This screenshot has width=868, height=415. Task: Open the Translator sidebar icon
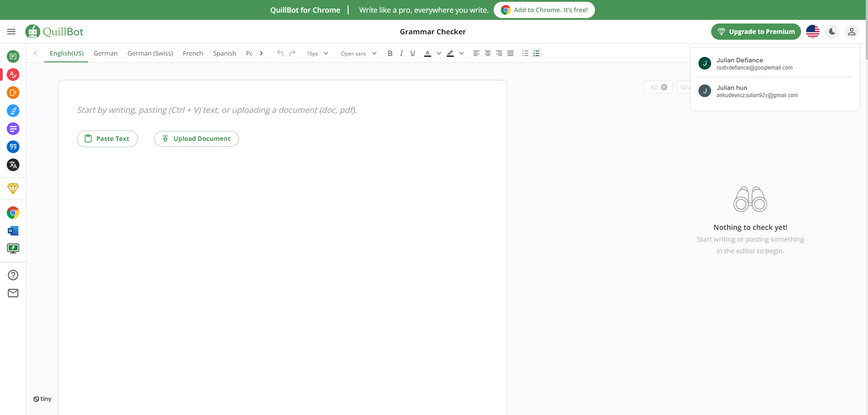click(13, 165)
